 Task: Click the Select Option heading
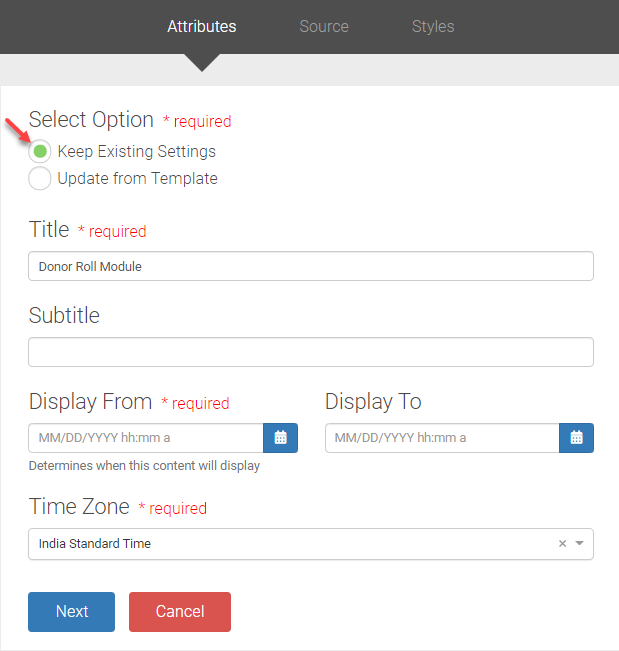91,120
